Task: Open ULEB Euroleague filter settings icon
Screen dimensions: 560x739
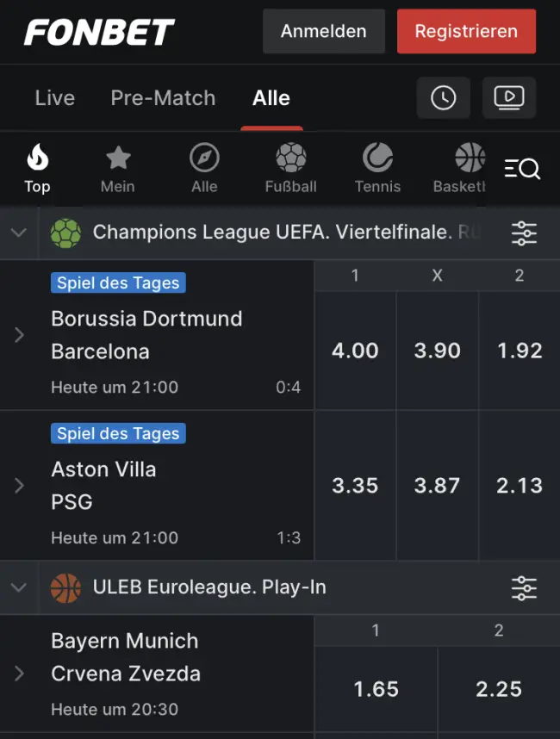Action: (524, 588)
